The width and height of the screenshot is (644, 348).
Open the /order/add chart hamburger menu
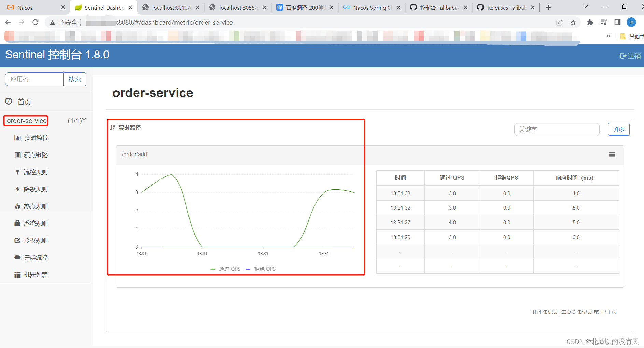point(612,155)
